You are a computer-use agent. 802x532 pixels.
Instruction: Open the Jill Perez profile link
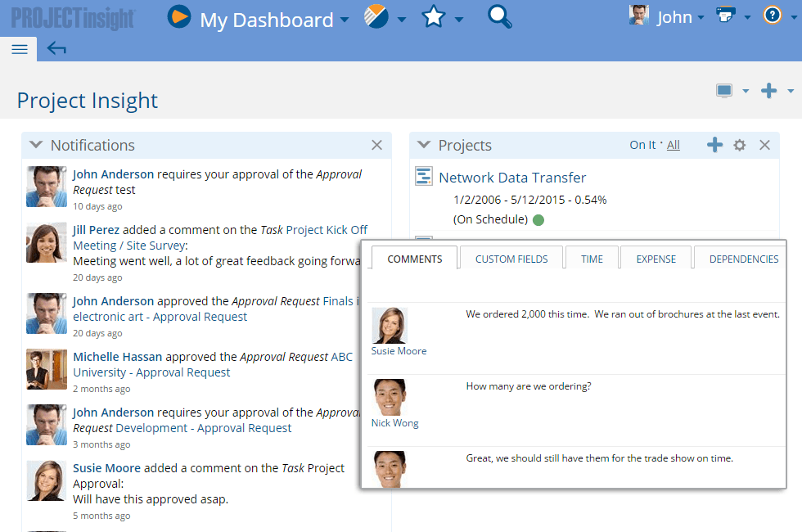point(97,230)
